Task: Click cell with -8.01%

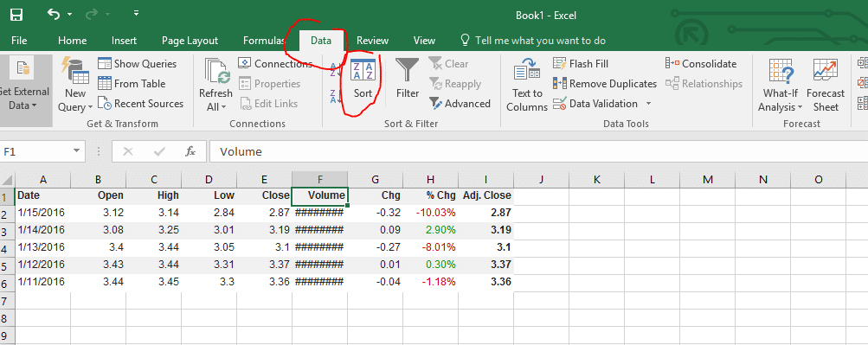Action: tap(431, 247)
